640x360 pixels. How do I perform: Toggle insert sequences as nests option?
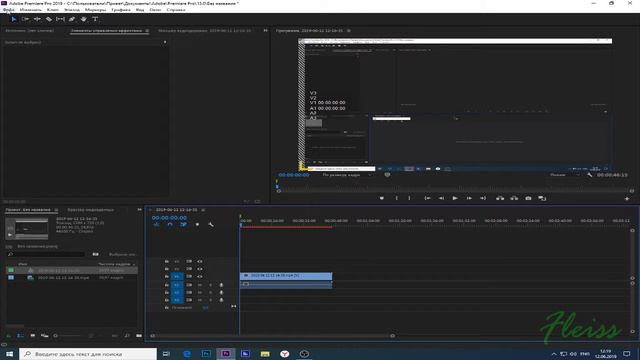tap(156, 224)
